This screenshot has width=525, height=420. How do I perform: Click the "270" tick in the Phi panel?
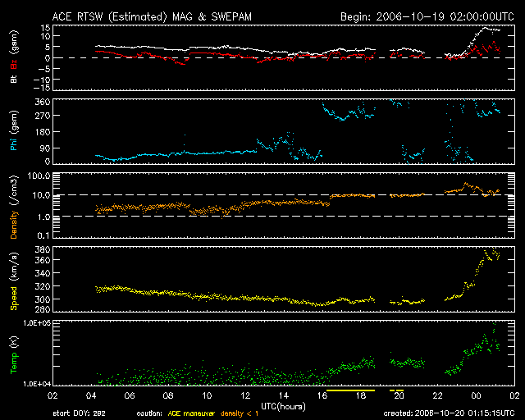click(x=43, y=116)
